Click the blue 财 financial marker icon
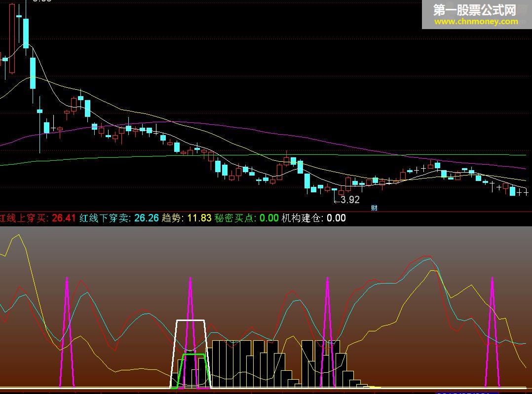Screen dimensions: 532x394 tap(374, 208)
